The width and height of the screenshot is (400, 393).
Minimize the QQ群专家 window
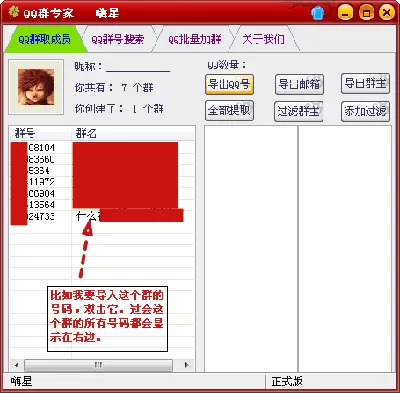(345, 13)
